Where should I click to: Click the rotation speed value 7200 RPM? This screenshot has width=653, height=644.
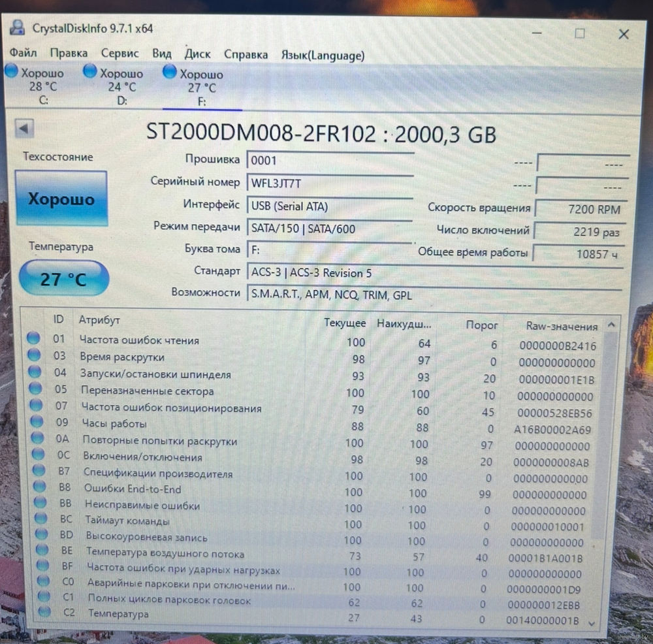click(x=581, y=209)
